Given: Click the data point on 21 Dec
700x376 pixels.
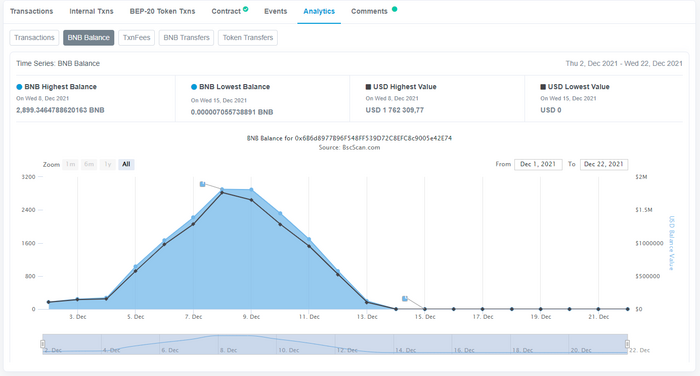Looking at the screenshot, I should 598,309.
